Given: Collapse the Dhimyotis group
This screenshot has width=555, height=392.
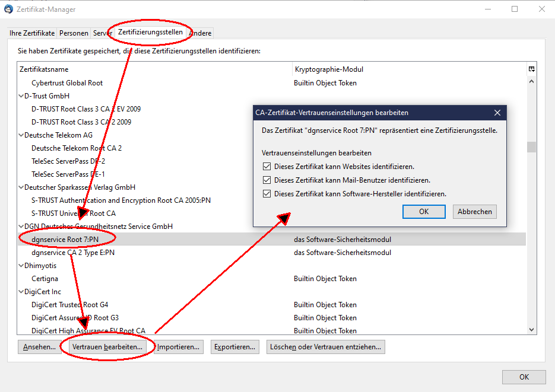Looking at the screenshot, I should coord(21,266).
